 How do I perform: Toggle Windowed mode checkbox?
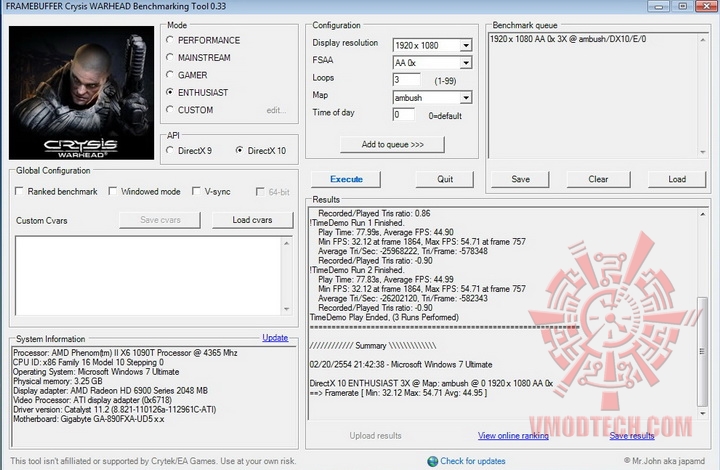(112, 191)
